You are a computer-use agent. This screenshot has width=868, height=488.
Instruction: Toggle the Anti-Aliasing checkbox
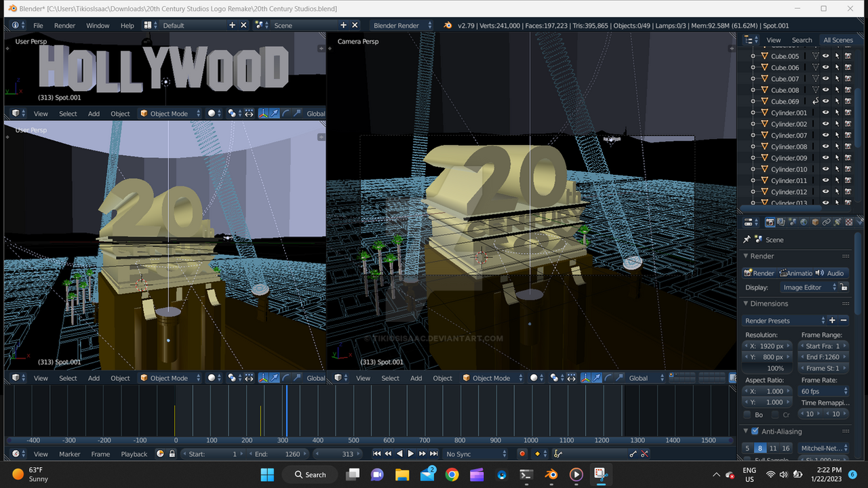click(755, 431)
